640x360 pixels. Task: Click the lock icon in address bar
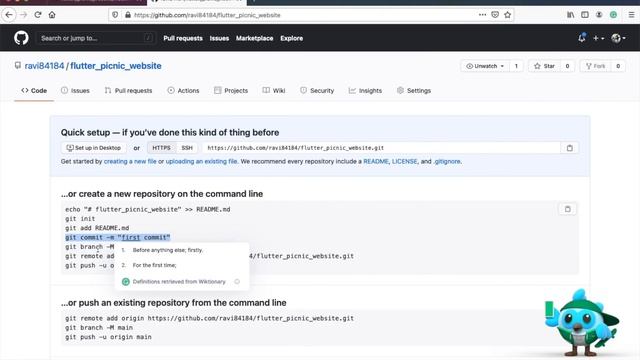[128, 15]
